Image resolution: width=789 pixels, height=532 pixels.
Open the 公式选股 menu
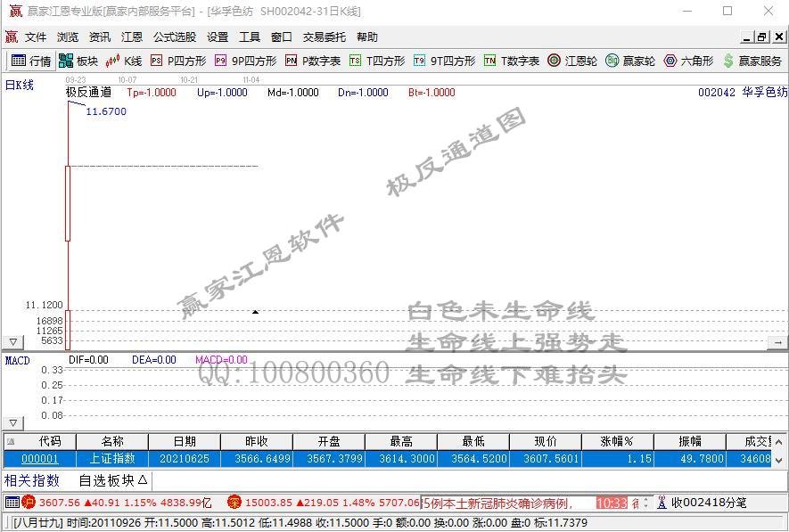pyautogui.click(x=175, y=37)
